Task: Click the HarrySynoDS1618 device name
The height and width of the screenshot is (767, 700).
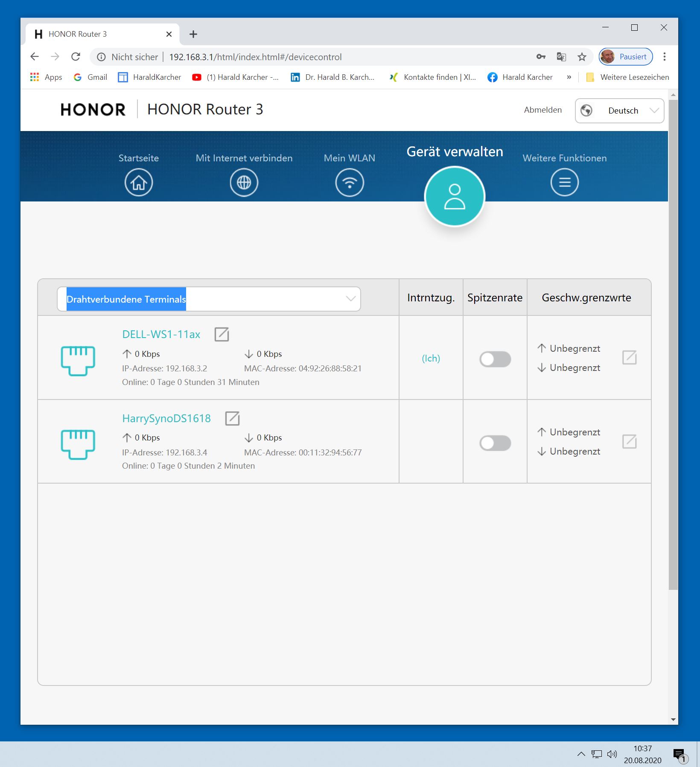Action: 166,418
